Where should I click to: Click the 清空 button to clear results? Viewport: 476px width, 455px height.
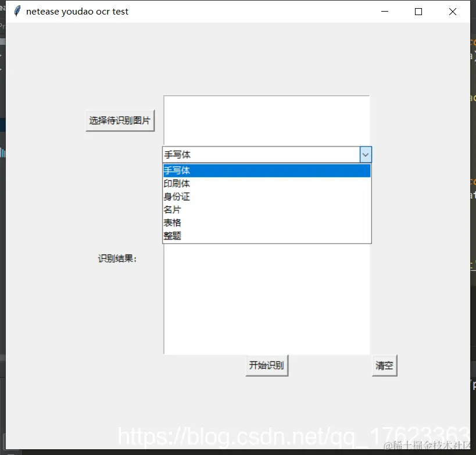pos(384,366)
